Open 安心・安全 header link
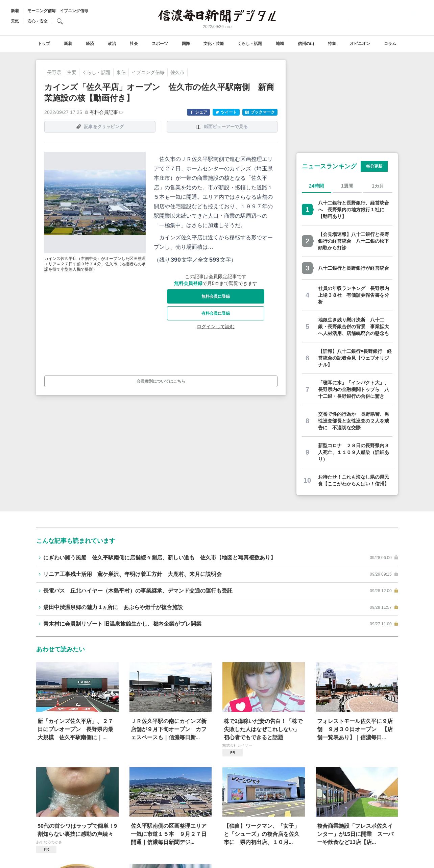The width and height of the screenshot is (434, 868). [38, 21]
